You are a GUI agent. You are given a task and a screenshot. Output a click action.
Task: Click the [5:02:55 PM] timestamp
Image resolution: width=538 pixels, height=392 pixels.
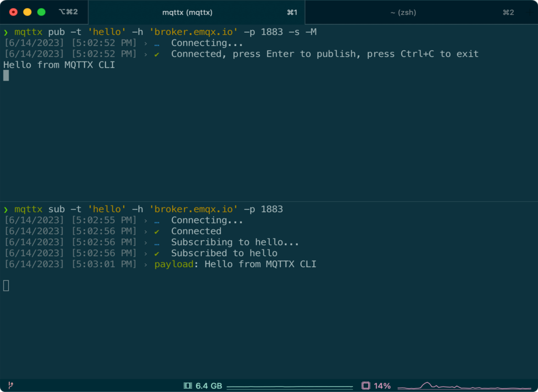point(104,220)
